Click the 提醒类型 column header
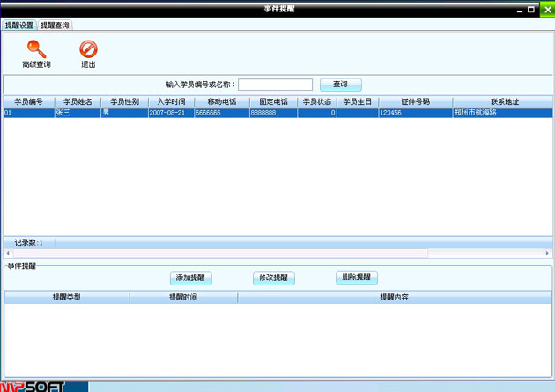 click(67, 298)
